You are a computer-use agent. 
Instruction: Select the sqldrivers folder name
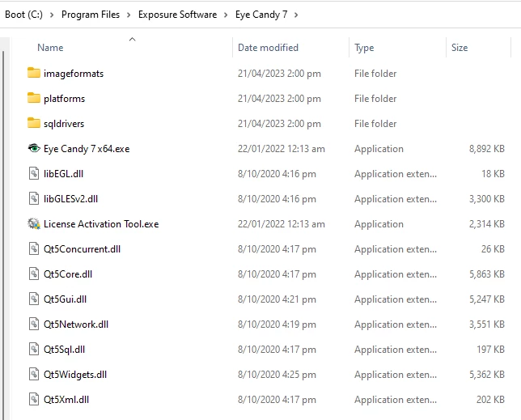(64, 124)
